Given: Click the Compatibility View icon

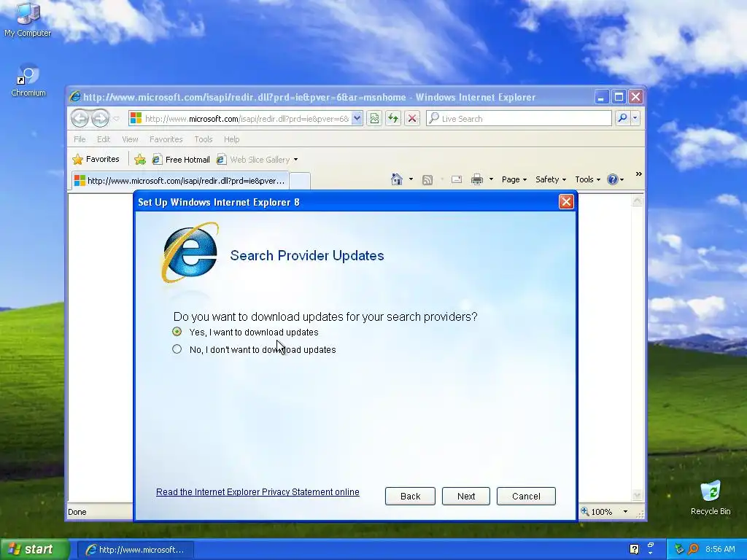Looking at the screenshot, I should point(374,119).
